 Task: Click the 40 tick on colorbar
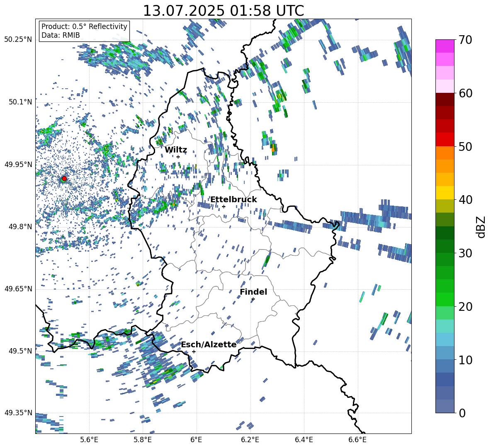(465, 200)
